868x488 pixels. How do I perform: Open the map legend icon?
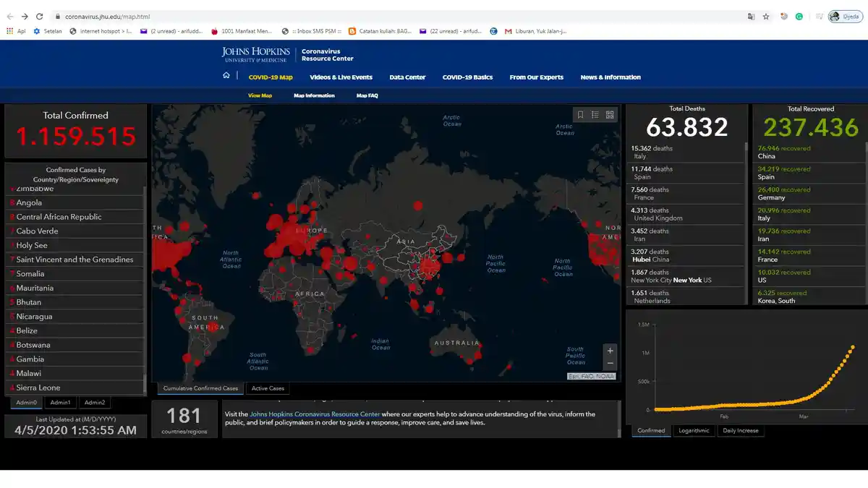595,114
